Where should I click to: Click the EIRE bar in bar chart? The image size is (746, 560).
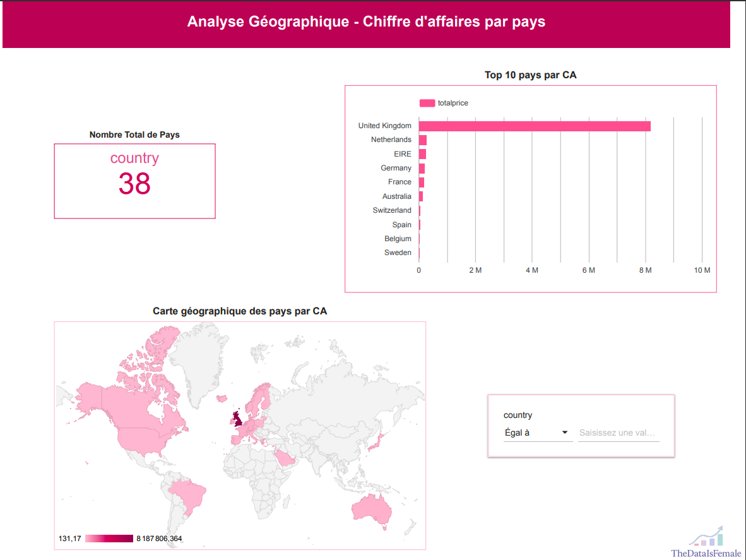422,154
